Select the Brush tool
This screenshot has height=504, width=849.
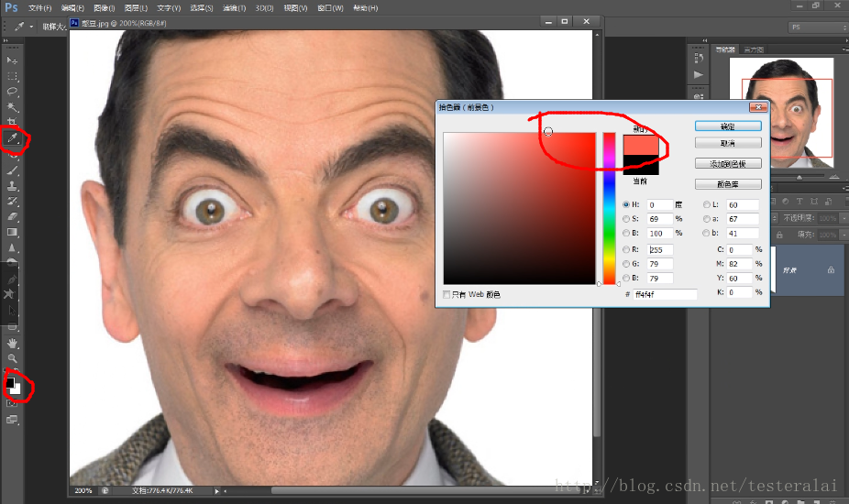click(12, 170)
